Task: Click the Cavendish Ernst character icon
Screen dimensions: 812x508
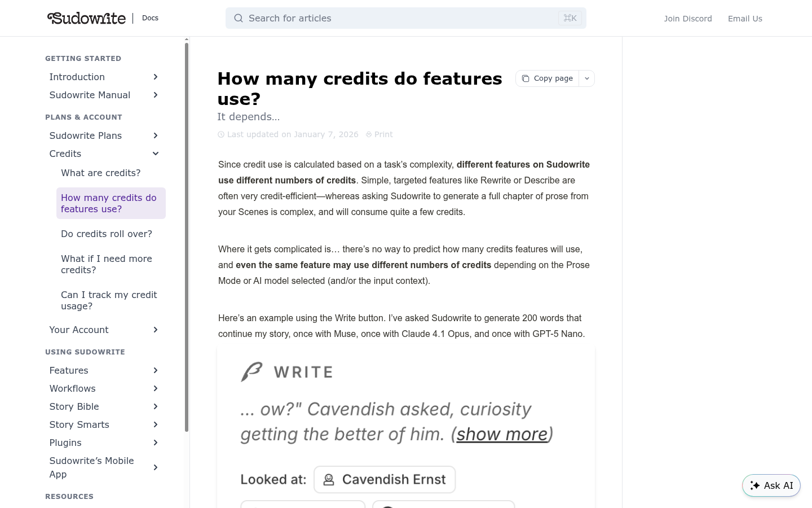Action: coord(329,480)
